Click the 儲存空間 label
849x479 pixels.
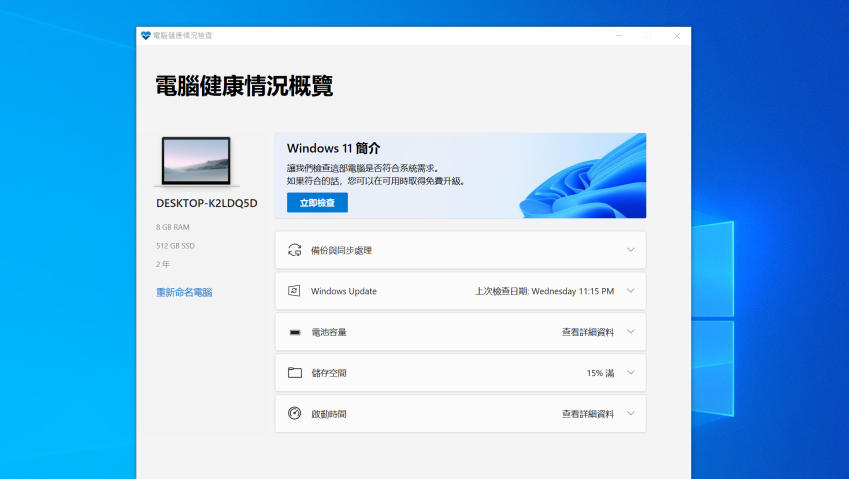pyautogui.click(x=329, y=373)
